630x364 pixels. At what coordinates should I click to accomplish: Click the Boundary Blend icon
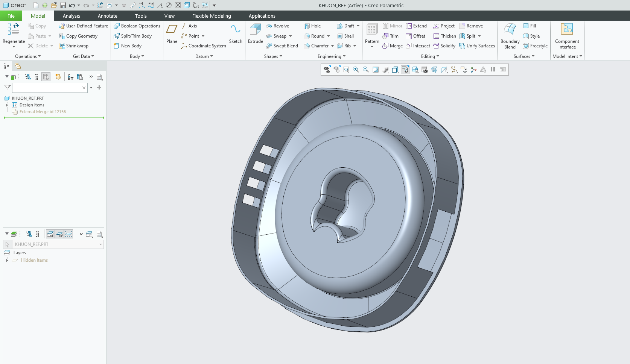coord(510,30)
